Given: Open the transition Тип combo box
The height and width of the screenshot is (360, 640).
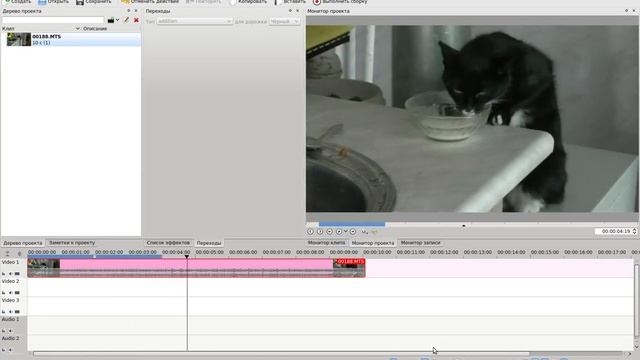Looking at the screenshot, I should (195, 21).
